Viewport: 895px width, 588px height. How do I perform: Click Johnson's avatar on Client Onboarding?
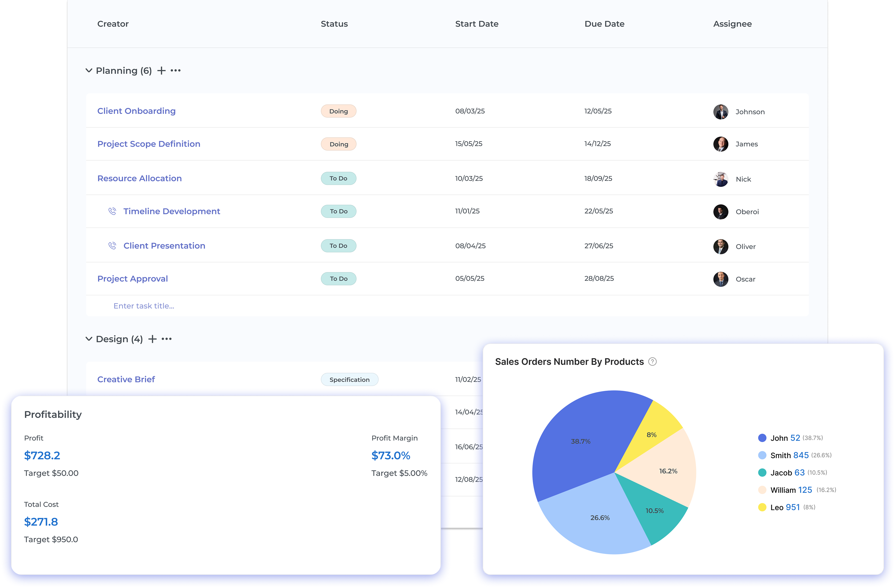(x=720, y=111)
